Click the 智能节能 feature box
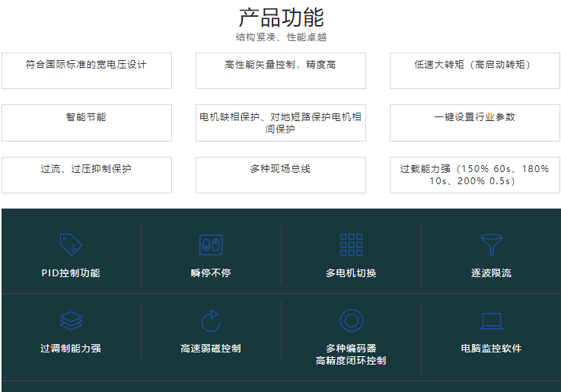 (x=87, y=123)
